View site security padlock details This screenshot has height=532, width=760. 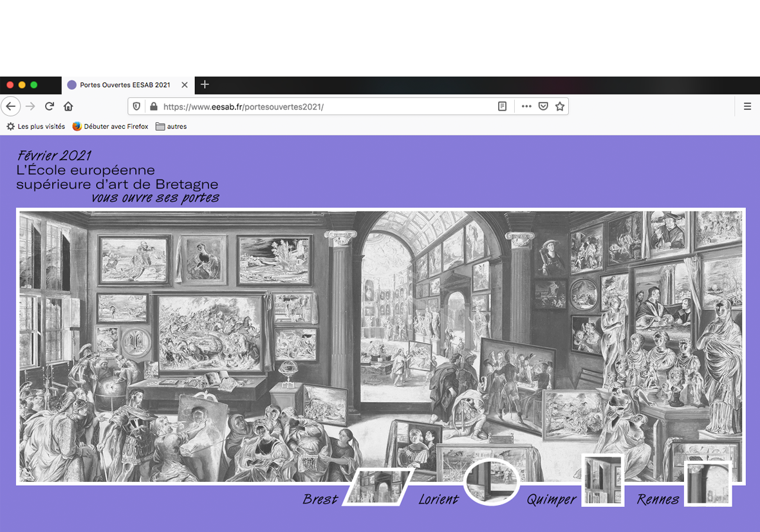154,107
